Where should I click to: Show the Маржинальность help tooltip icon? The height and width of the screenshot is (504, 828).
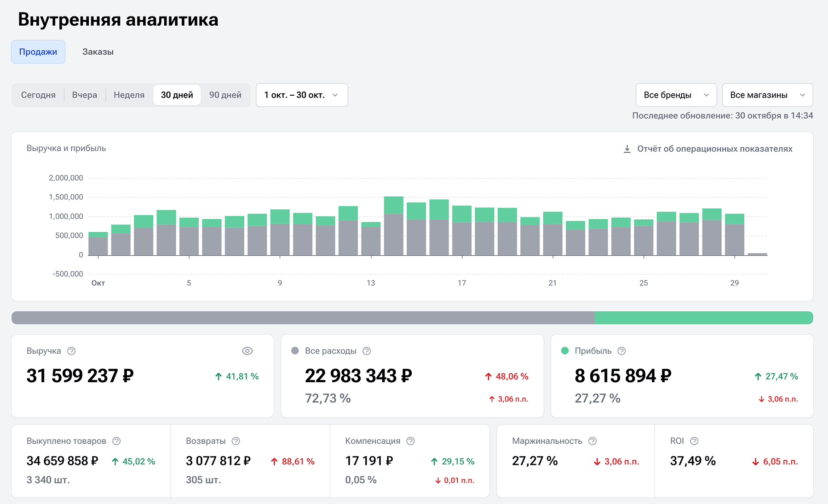point(592,441)
